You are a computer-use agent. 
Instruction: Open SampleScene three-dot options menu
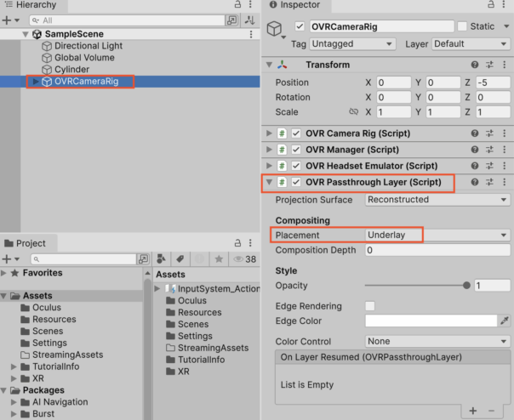[x=250, y=34]
